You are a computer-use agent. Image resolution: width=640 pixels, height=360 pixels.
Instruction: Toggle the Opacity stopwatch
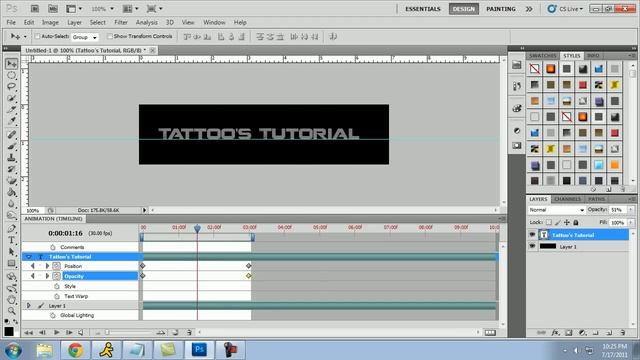coord(56,276)
